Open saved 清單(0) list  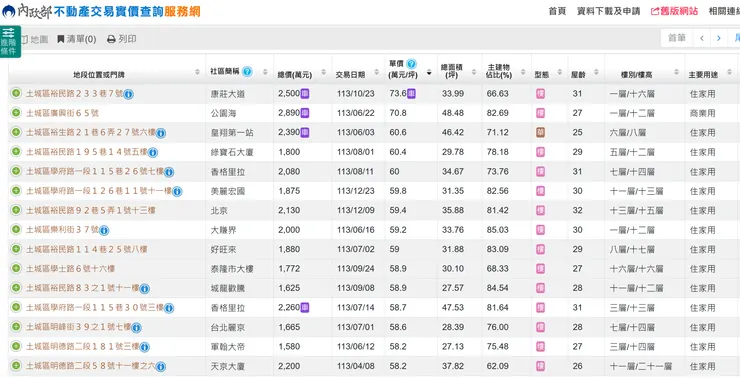coord(76,39)
